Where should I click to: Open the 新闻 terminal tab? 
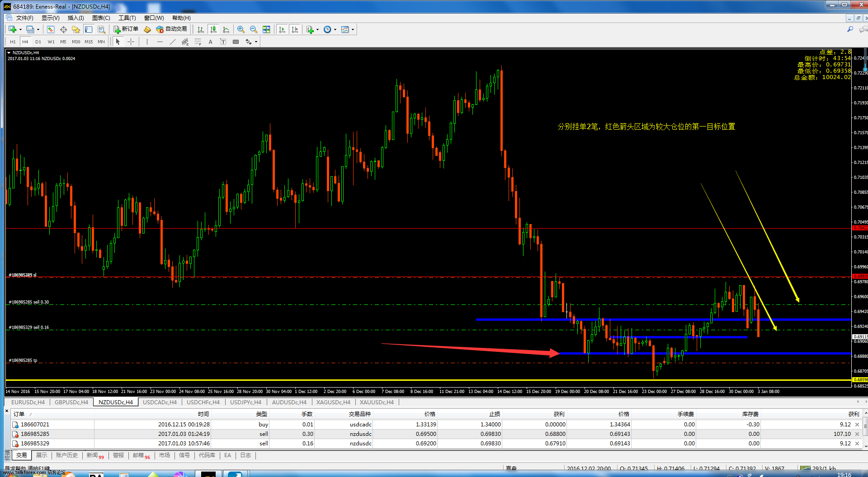pos(95,455)
